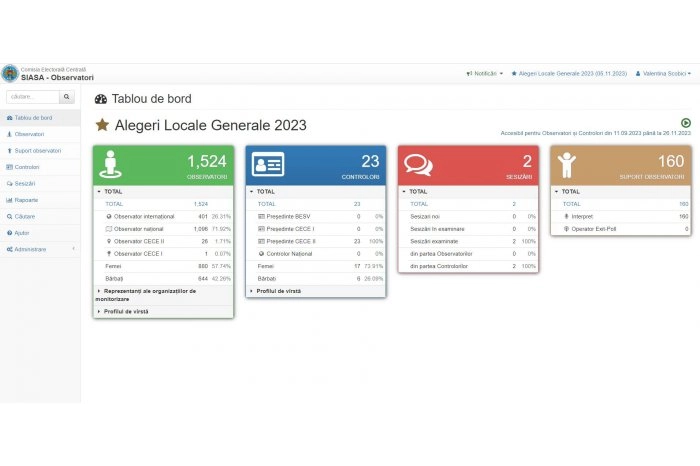The width and height of the screenshot is (700, 466).
Task: Open the Notificări dropdown
Action: [484, 73]
